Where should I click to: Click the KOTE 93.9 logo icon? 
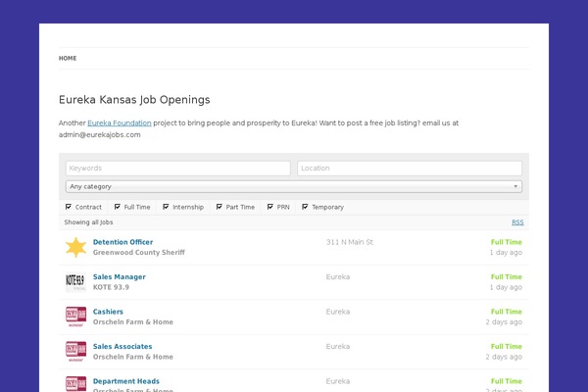75,282
